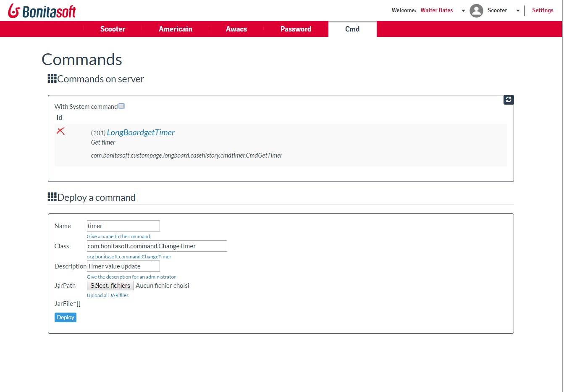The width and height of the screenshot is (564, 392).
Task: Click the Deploy button
Action: [66, 317]
